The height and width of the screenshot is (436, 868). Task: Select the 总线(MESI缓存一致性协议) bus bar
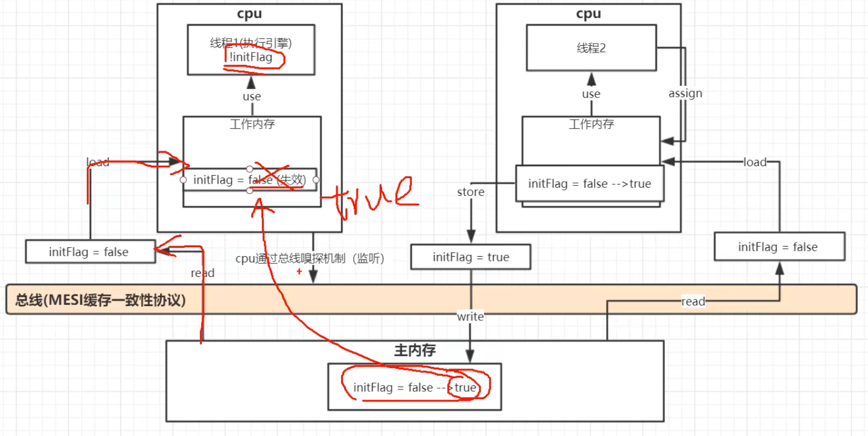[431, 299]
